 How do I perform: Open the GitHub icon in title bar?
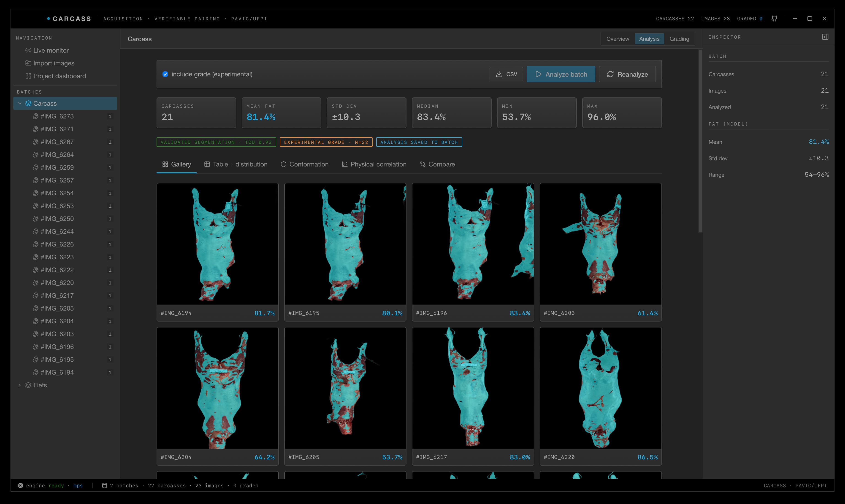774,19
